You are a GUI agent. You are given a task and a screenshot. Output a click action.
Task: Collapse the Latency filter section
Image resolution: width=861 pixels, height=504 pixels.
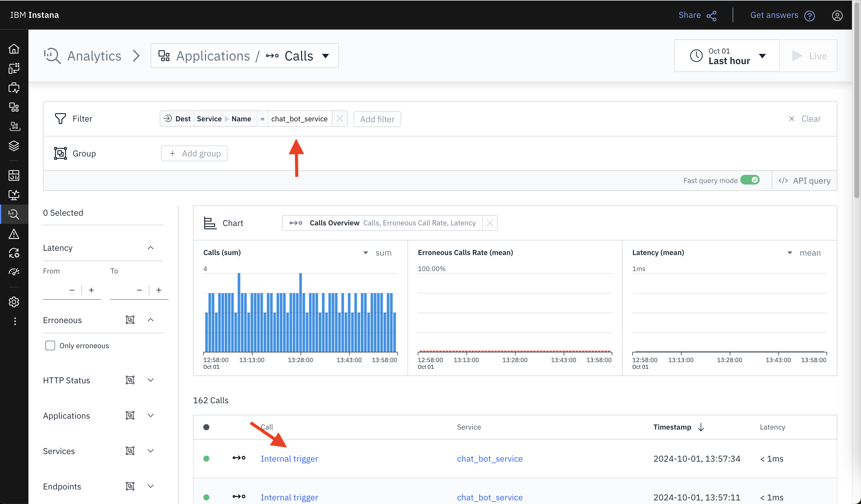point(151,248)
